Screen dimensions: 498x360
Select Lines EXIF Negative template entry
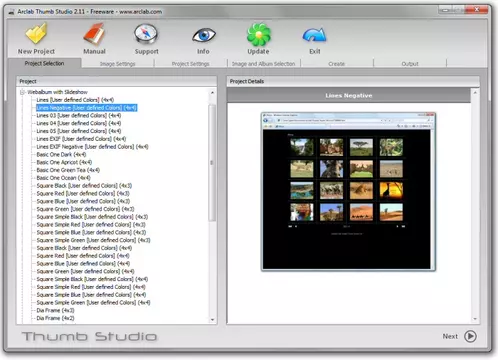click(x=92, y=146)
